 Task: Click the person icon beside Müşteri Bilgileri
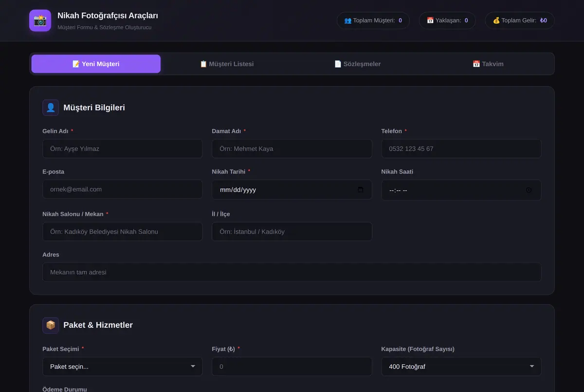pos(51,107)
